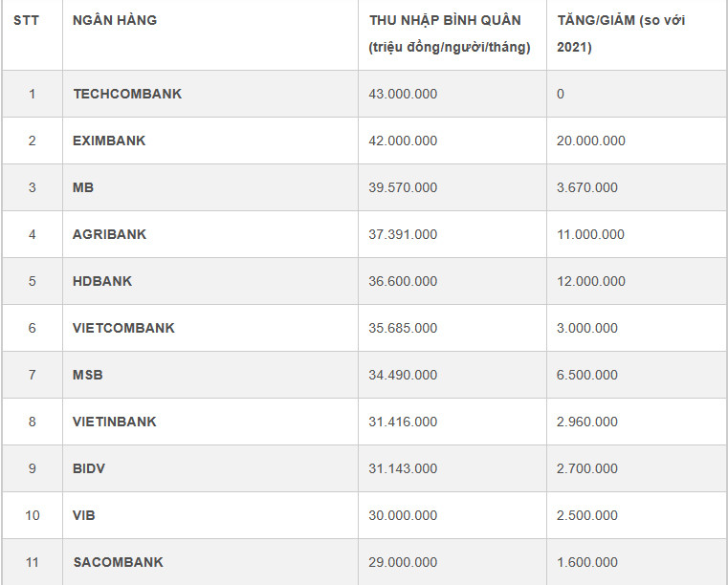
Task: Select the VIETINBANK table cell
Action: tap(114, 422)
